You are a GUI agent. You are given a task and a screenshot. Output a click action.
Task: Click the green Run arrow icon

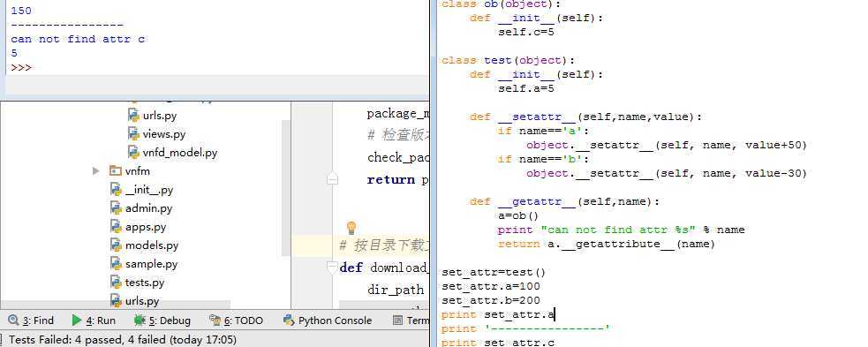[77, 320]
